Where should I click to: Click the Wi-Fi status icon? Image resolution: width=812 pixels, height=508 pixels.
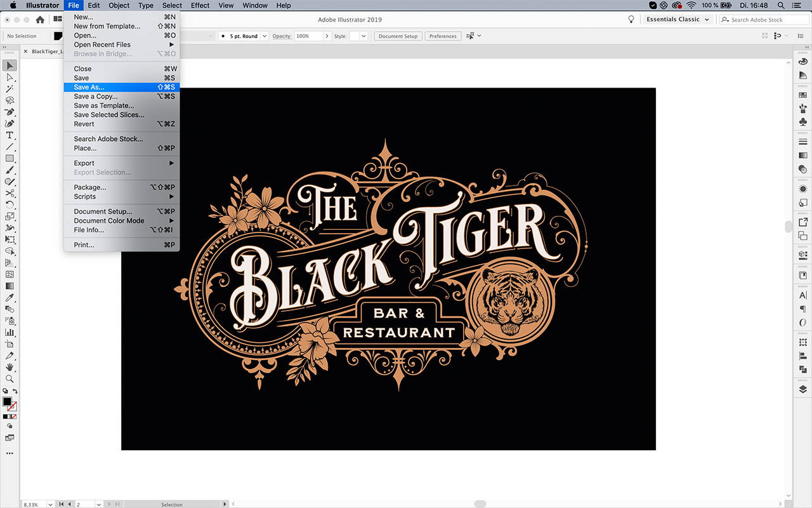691,5
